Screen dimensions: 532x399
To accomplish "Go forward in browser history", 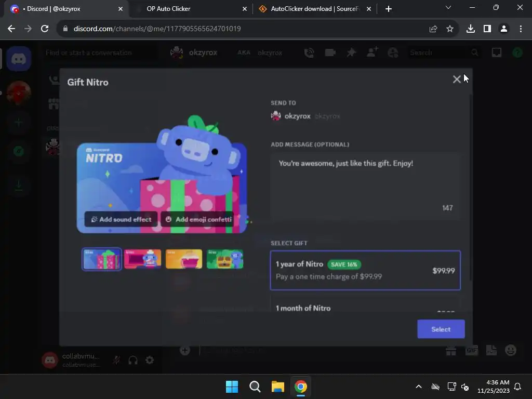I will pos(28,29).
